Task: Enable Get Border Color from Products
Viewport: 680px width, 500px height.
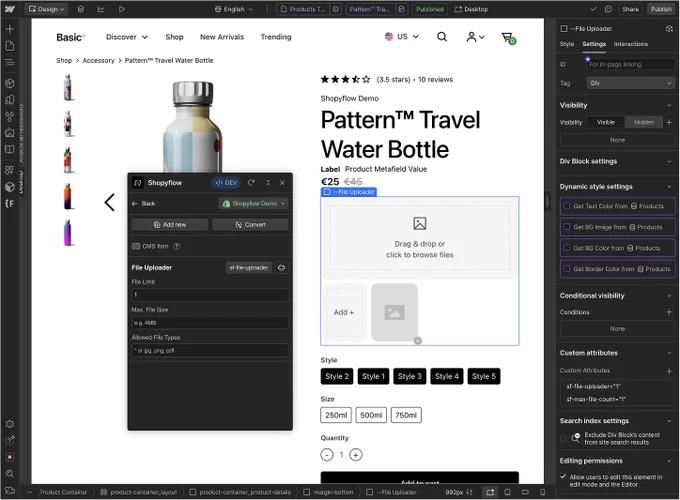Action: click(566, 269)
